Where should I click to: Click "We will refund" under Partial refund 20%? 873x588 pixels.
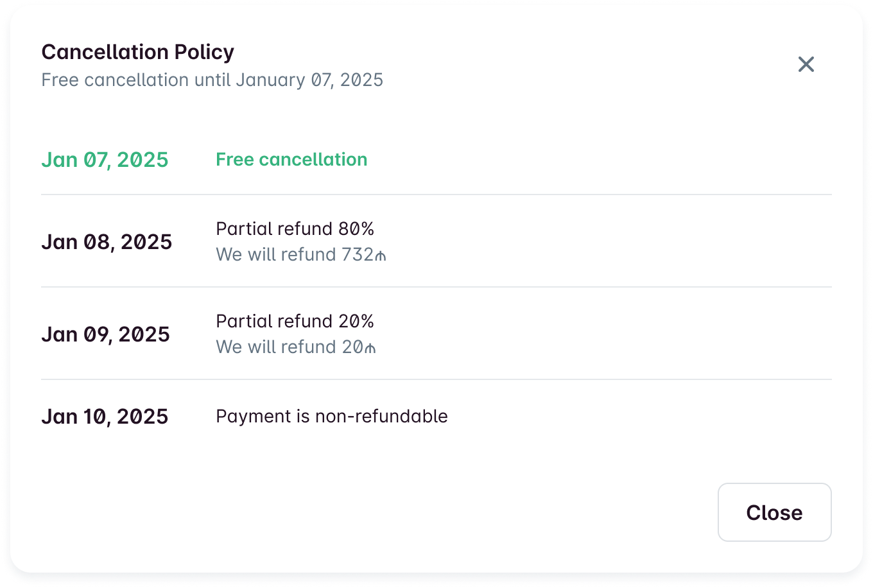[x=276, y=347]
